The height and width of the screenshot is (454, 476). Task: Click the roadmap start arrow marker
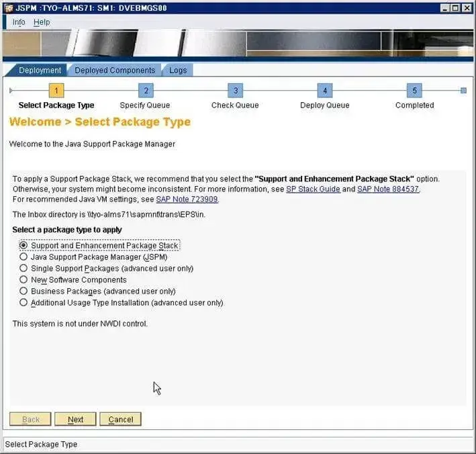pyautogui.click(x=11, y=91)
